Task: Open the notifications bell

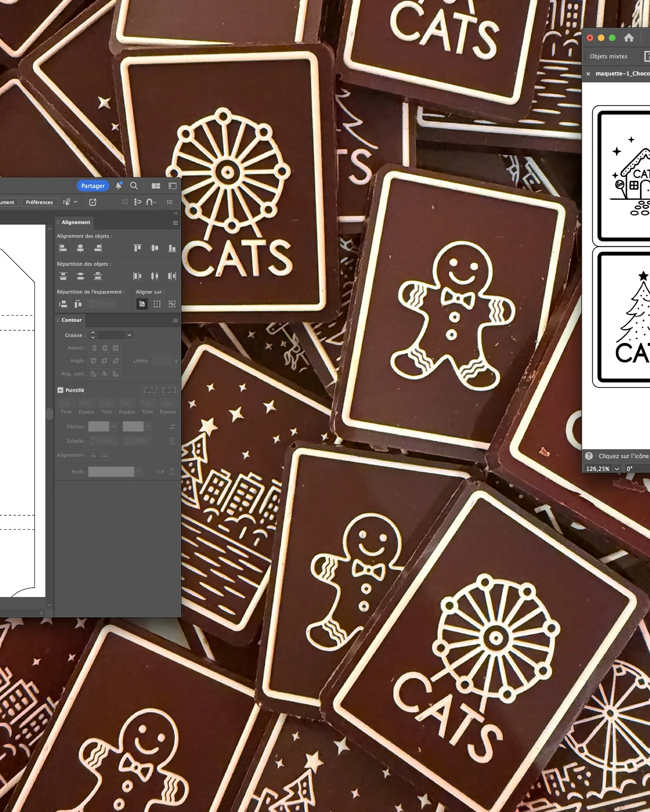Action: tap(119, 185)
